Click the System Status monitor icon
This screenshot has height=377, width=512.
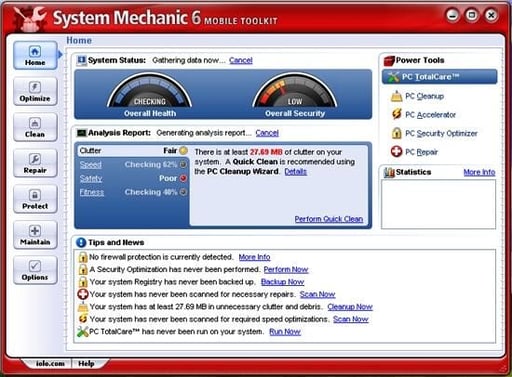coord(81,60)
